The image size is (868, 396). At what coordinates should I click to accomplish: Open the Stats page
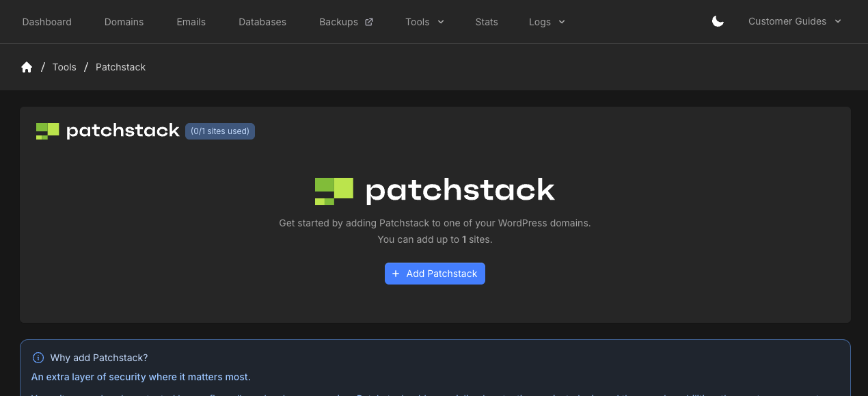coord(487,22)
